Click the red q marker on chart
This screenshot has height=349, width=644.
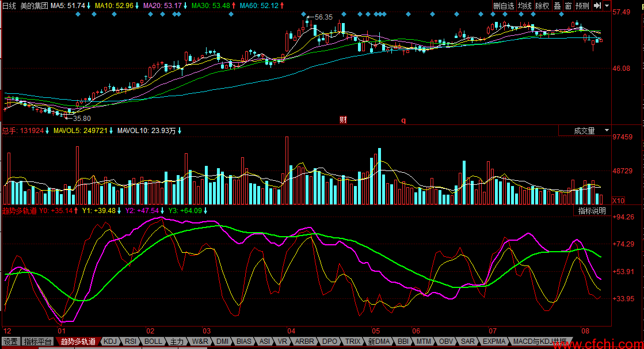pyautogui.click(x=403, y=120)
